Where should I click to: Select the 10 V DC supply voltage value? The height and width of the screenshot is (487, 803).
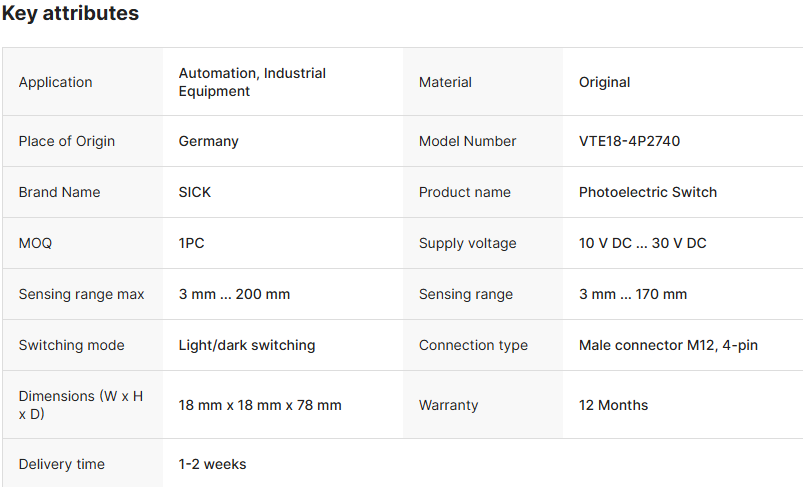pos(642,243)
